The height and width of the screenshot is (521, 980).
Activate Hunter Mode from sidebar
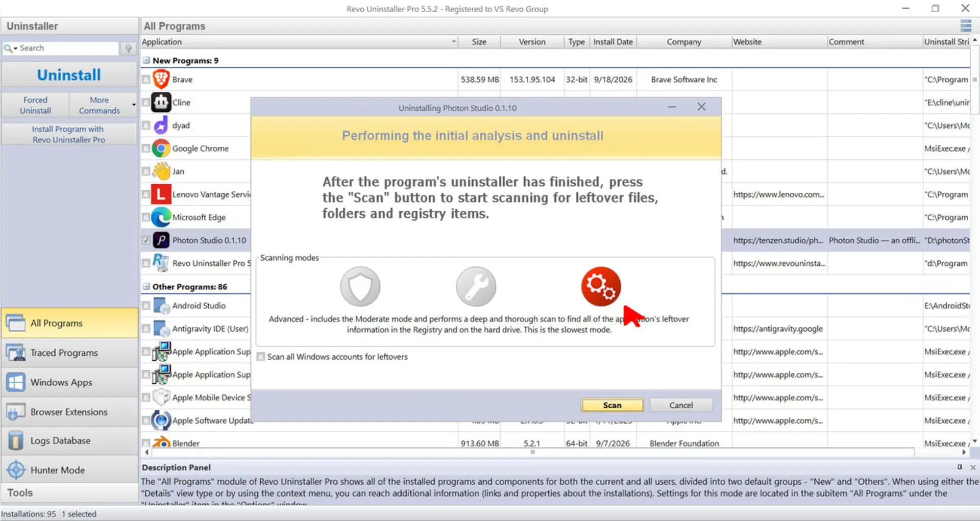point(69,470)
